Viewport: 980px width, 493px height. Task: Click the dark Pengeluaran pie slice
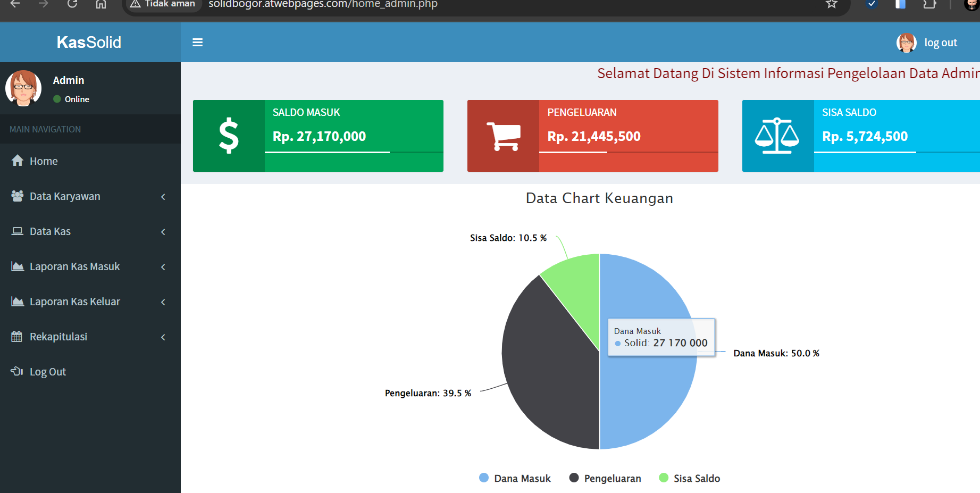point(548,372)
